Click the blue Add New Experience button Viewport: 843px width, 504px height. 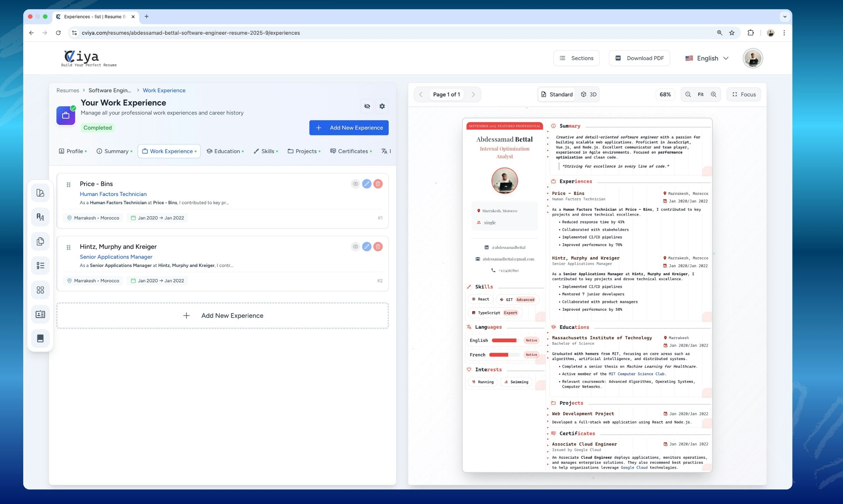point(349,128)
